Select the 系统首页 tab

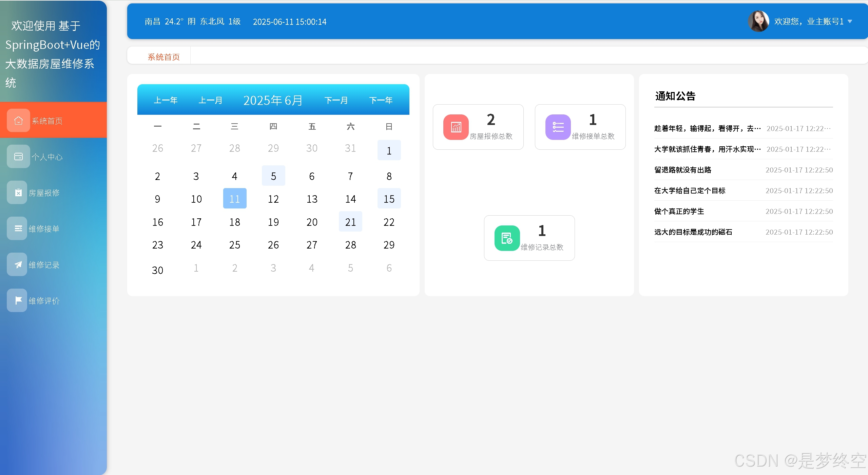[x=163, y=57]
